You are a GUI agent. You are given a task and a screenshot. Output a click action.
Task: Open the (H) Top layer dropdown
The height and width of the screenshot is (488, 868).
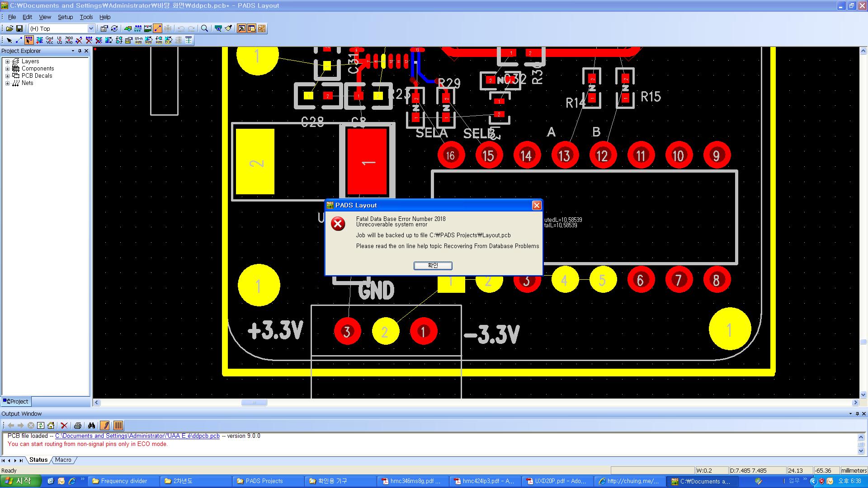tap(90, 28)
